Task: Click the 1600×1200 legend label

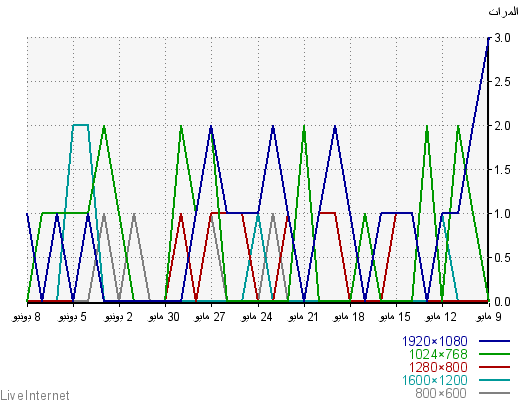Action: [x=435, y=380]
